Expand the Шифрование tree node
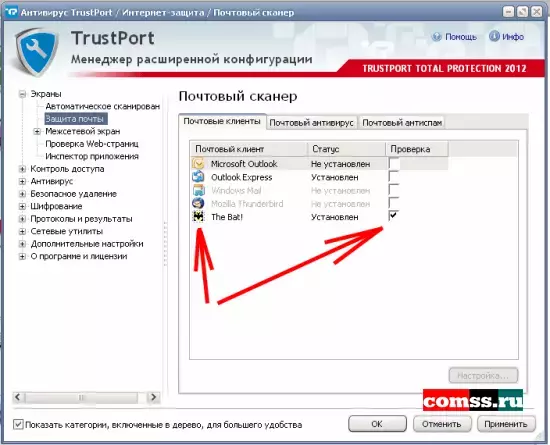 coord(22,207)
